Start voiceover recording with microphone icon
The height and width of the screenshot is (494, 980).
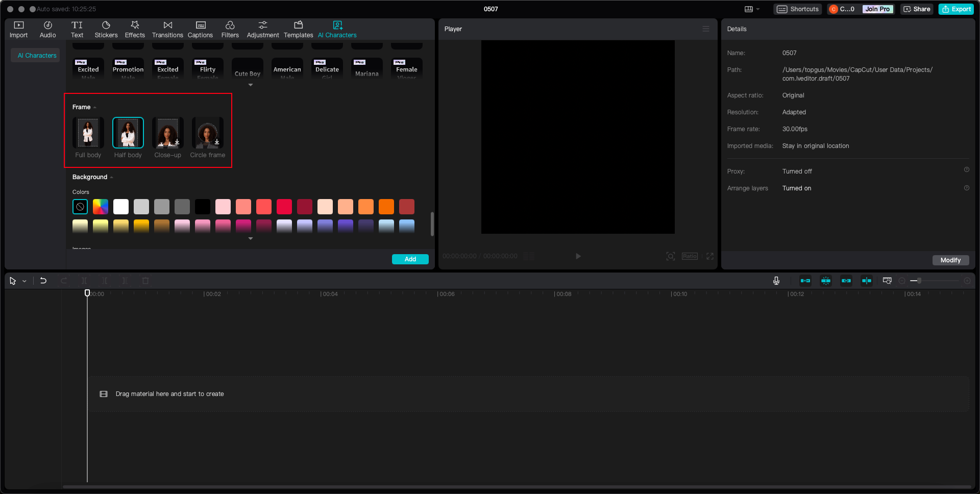click(x=776, y=281)
